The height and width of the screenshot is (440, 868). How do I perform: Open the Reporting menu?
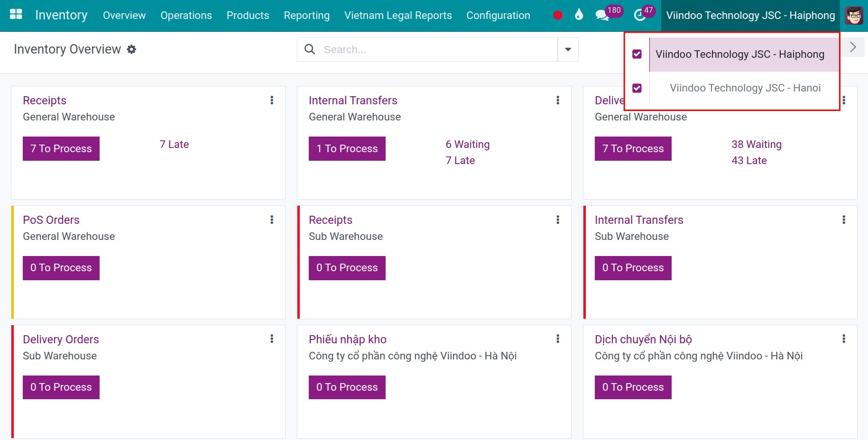[306, 16]
